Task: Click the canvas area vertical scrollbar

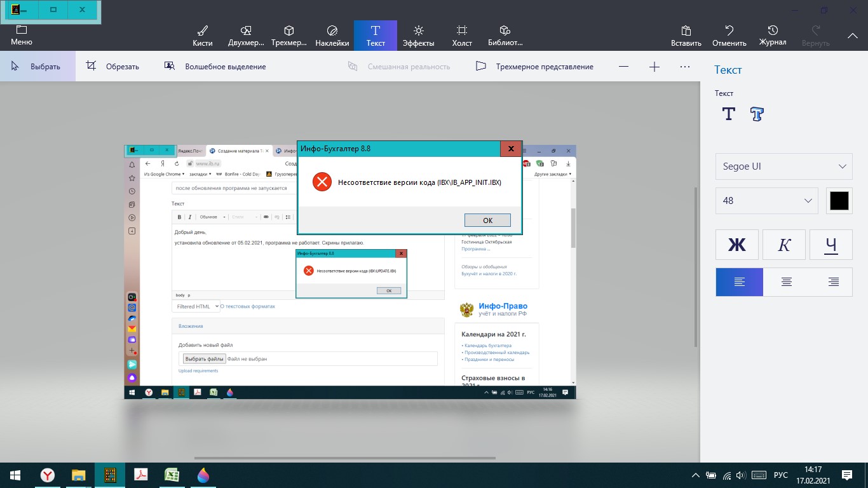Action: [x=697, y=267]
